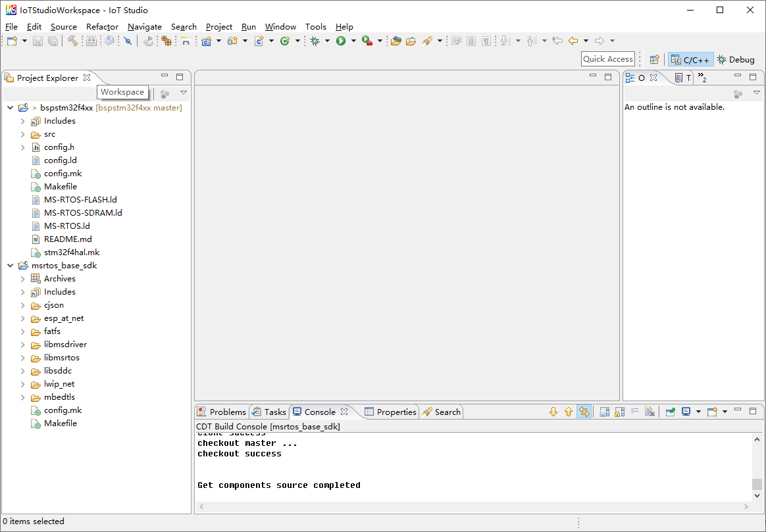
Task: Open the File menu
Action: [x=11, y=27]
